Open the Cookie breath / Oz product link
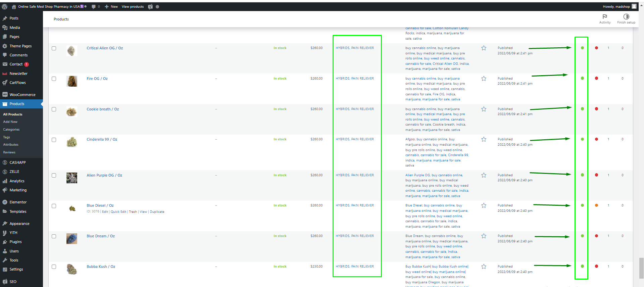This screenshot has width=644, height=287. [x=103, y=109]
